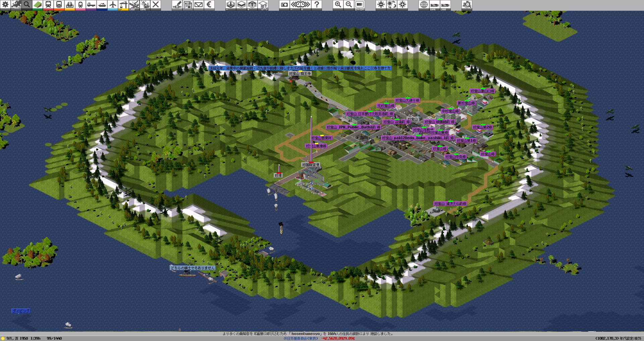Click the 中珍宝山停 stop label

pyautogui.click(x=450, y=111)
